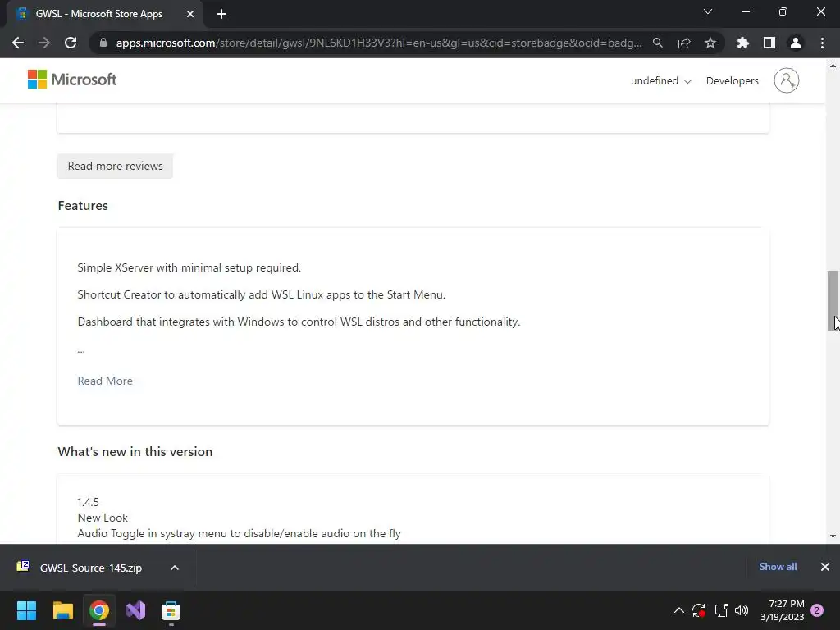Show hidden system tray icons
This screenshot has height=630, width=840.
coord(678,610)
